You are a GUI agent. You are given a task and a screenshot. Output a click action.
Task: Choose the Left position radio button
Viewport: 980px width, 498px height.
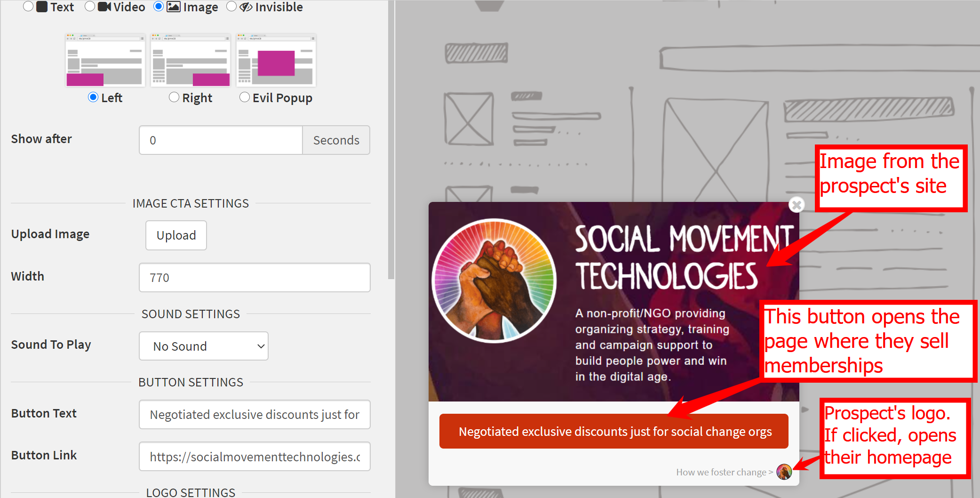(93, 97)
